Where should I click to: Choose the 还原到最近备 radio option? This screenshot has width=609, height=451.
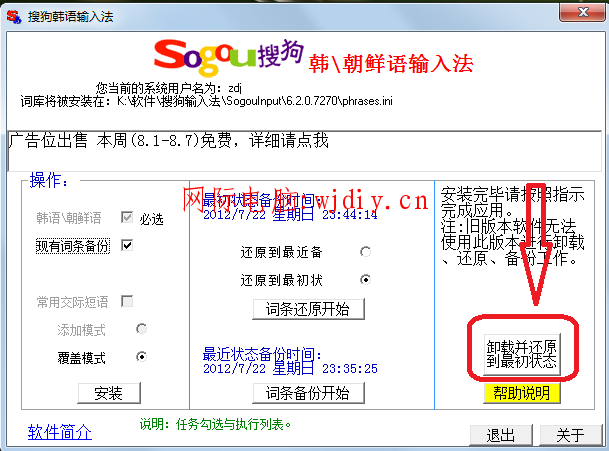pos(365,251)
